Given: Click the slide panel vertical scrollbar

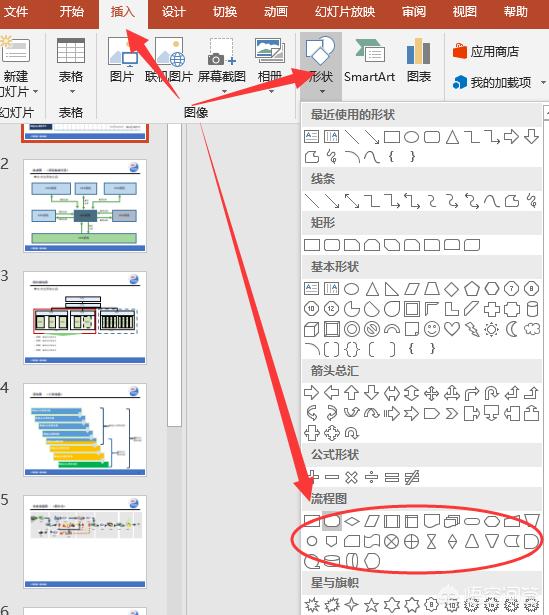Looking at the screenshot, I should pyautogui.click(x=174, y=275).
